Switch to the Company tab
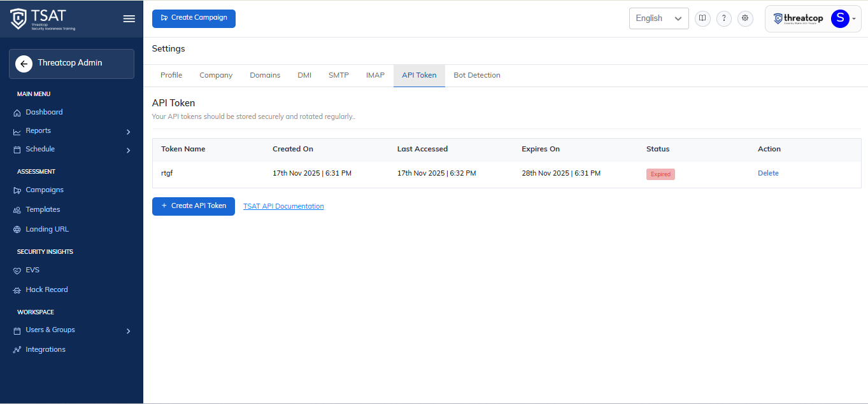 pos(216,75)
